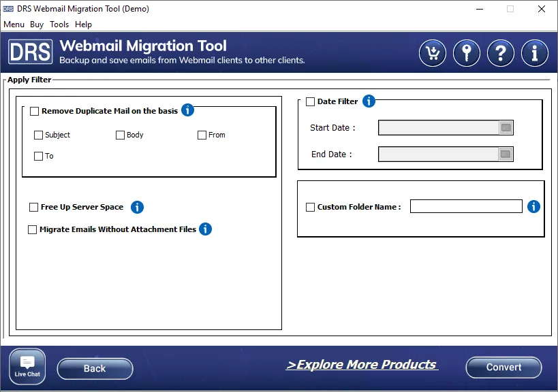The width and height of the screenshot is (558, 392).
Task: Enable Migrate Emails Without Attachment Files
Action: point(32,229)
